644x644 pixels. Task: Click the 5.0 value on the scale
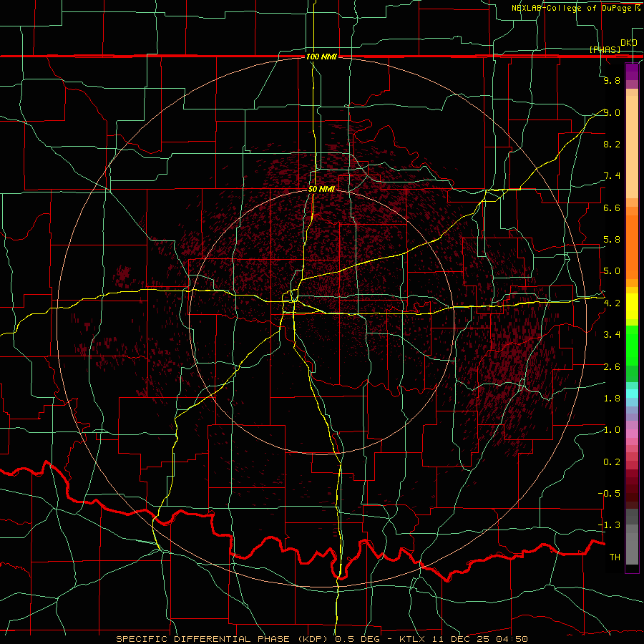(612, 271)
